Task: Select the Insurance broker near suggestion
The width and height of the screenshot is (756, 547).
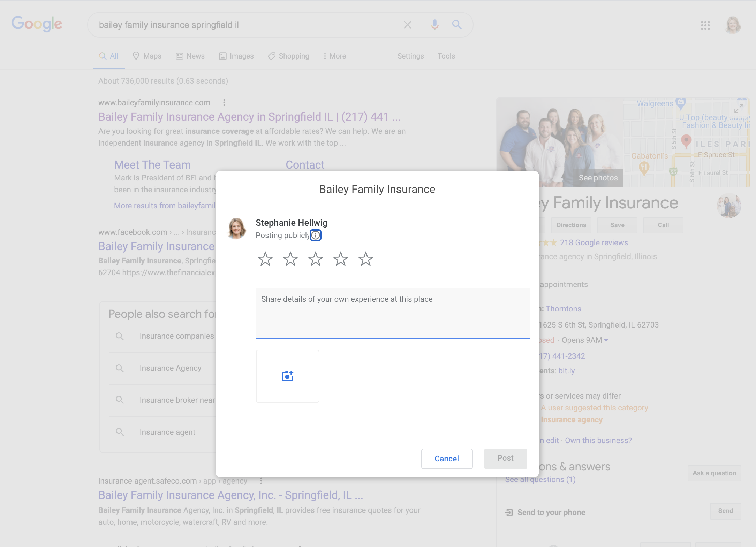Action: (177, 400)
